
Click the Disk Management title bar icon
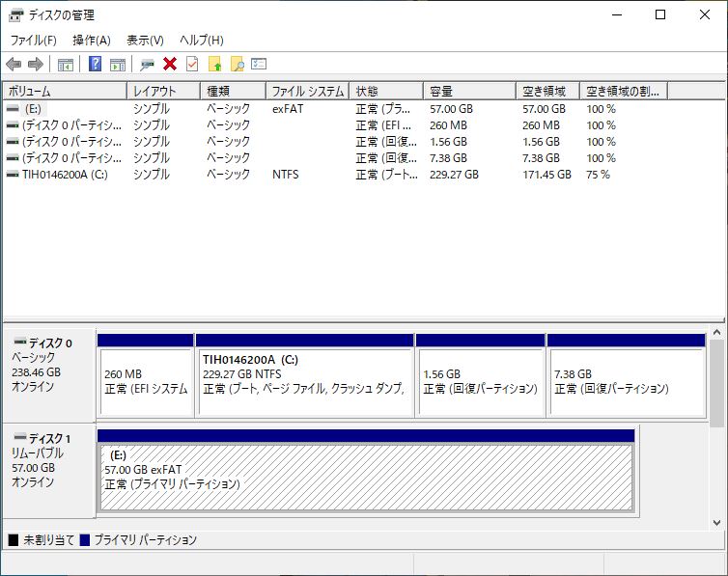(x=16, y=15)
